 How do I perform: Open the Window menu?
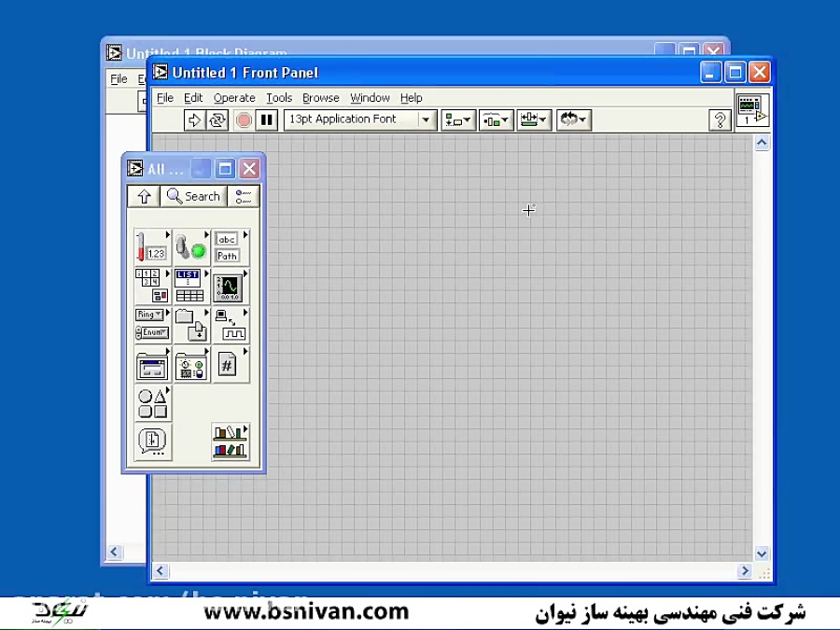[x=370, y=98]
